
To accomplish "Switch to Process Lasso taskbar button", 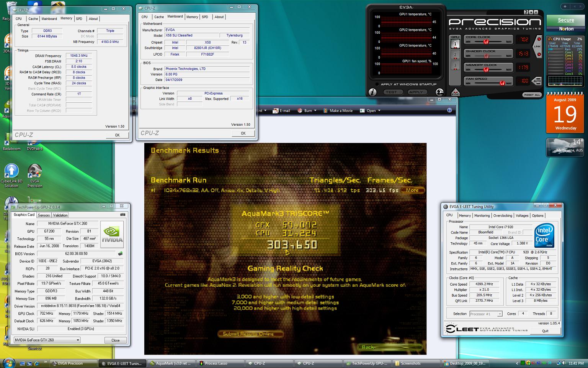I will pos(220,363).
